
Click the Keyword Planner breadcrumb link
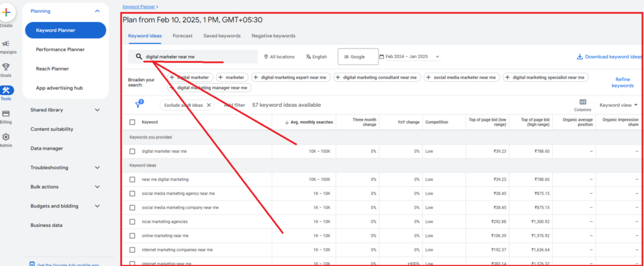[139, 7]
